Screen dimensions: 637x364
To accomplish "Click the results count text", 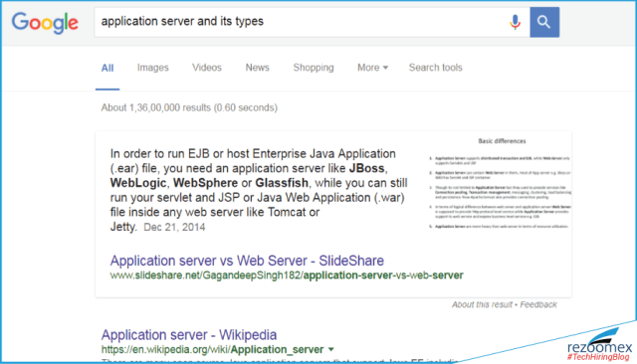I will (x=189, y=107).
